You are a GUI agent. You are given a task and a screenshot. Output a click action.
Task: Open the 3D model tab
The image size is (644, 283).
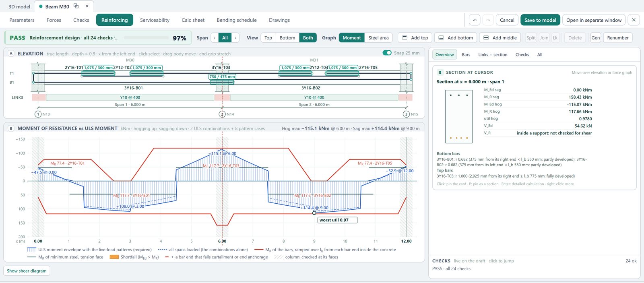tap(19, 6)
